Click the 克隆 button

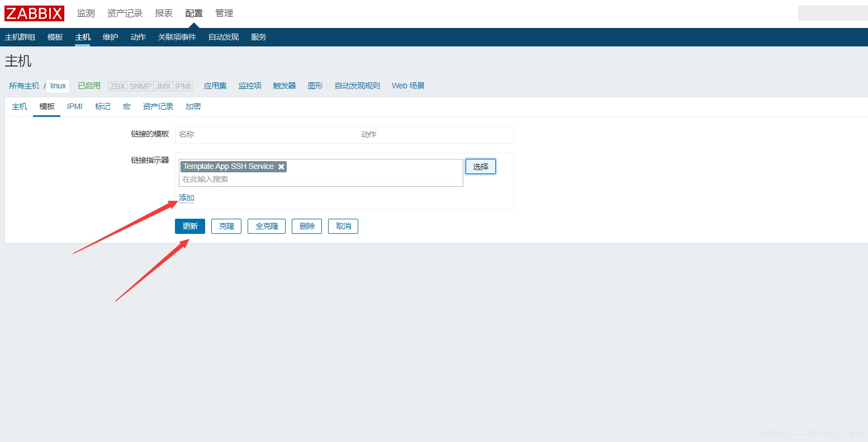pos(226,226)
